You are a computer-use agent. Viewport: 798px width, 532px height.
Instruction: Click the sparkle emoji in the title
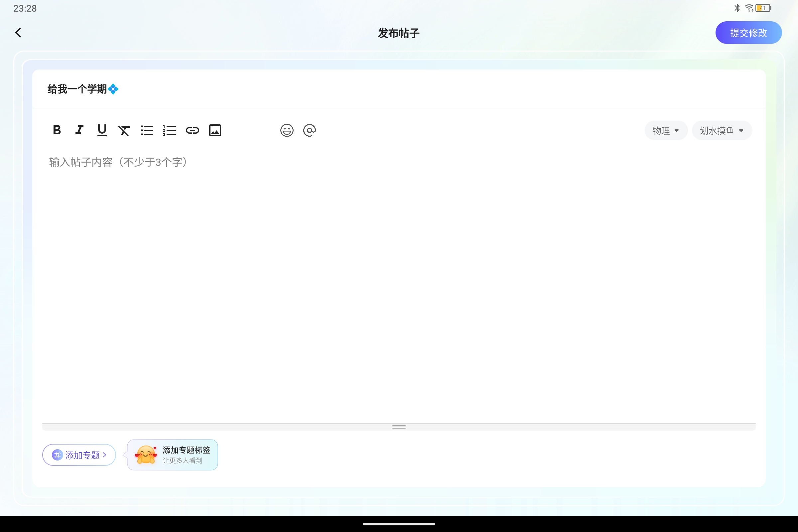[113, 89]
